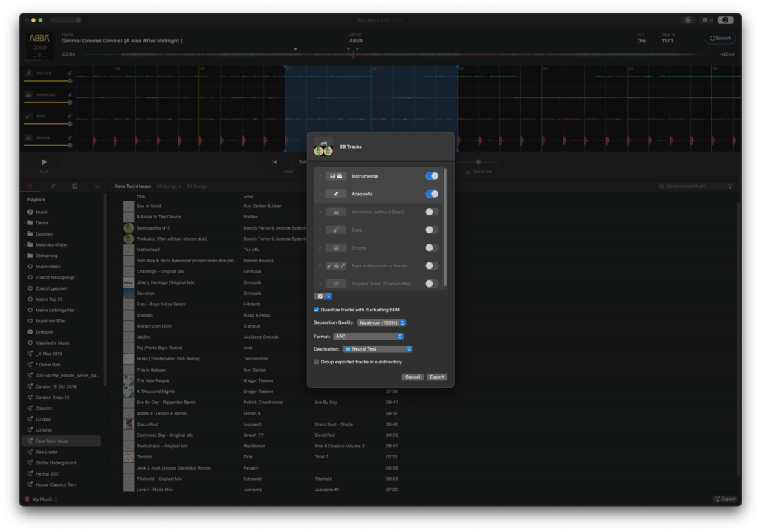
Task: Disable the Acappella export toggle
Action: [432, 194]
